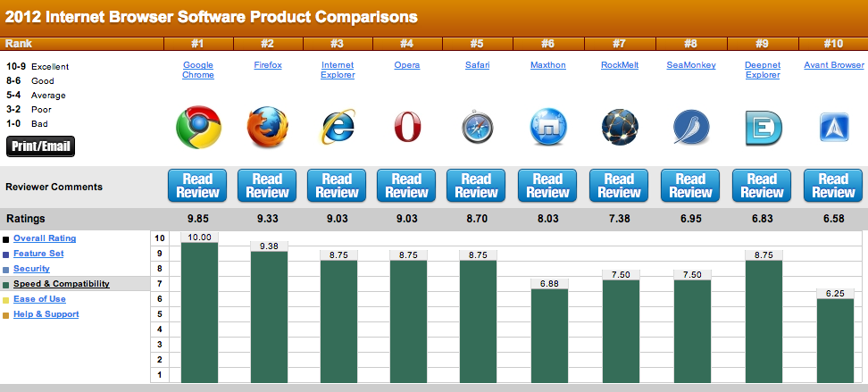
Task: Click the 9.33 overall rating value
Action: pyautogui.click(x=268, y=219)
